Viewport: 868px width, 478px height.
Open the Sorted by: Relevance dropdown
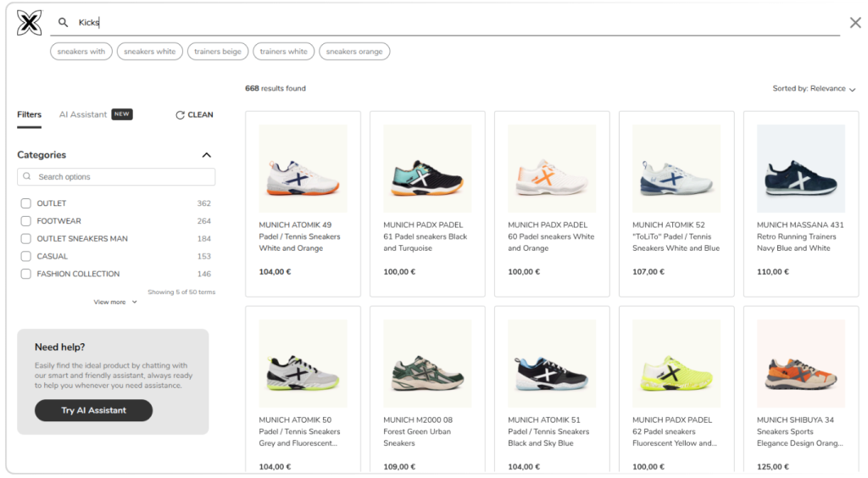814,88
